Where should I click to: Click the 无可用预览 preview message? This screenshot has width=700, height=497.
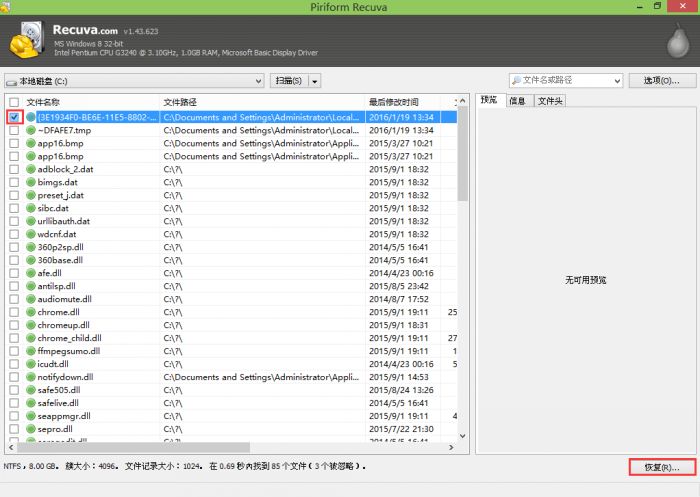[x=586, y=280]
